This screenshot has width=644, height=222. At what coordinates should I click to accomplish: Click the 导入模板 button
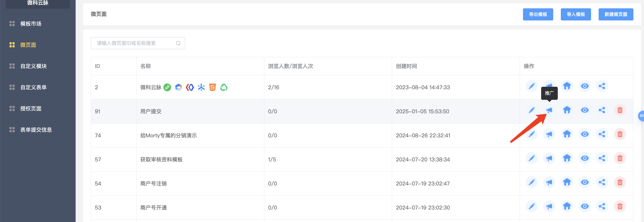576,15
